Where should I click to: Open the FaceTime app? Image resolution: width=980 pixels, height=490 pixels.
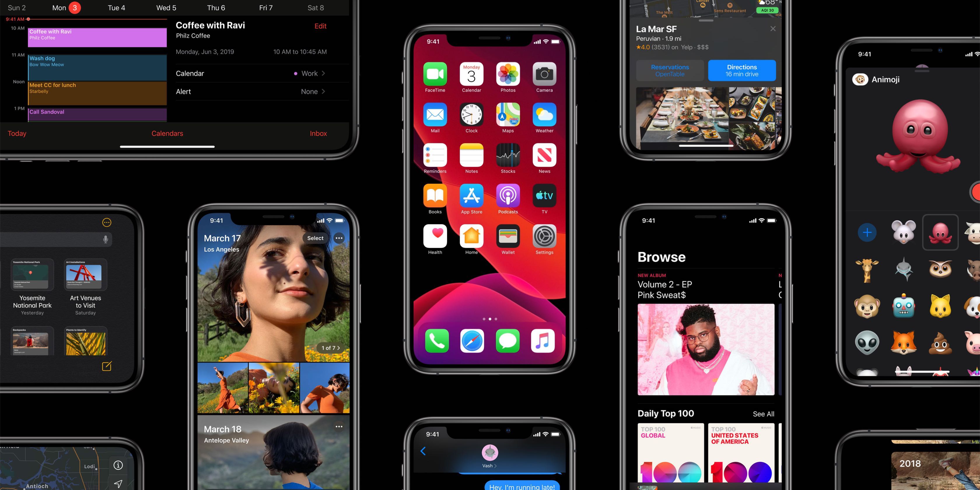click(x=434, y=75)
